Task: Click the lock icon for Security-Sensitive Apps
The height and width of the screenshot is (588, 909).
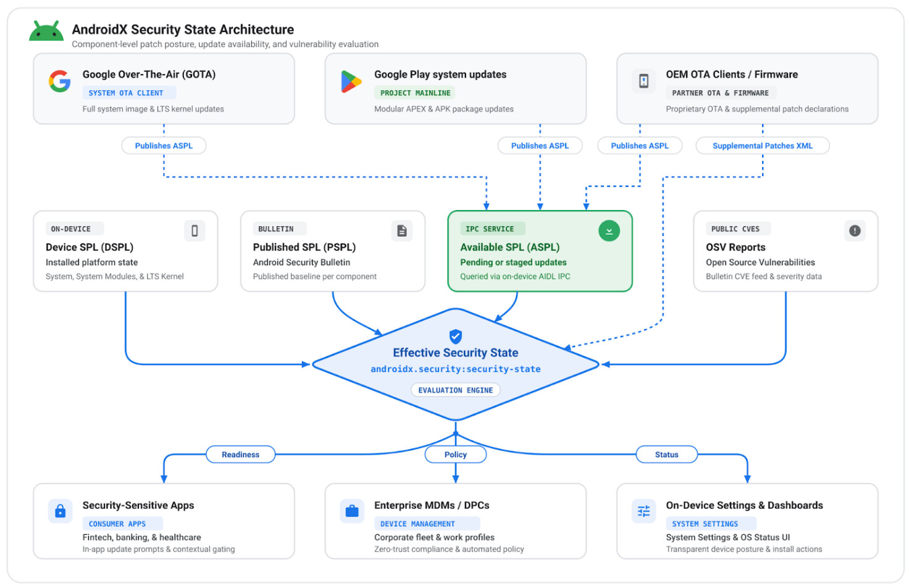Action: tap(61, 511)
